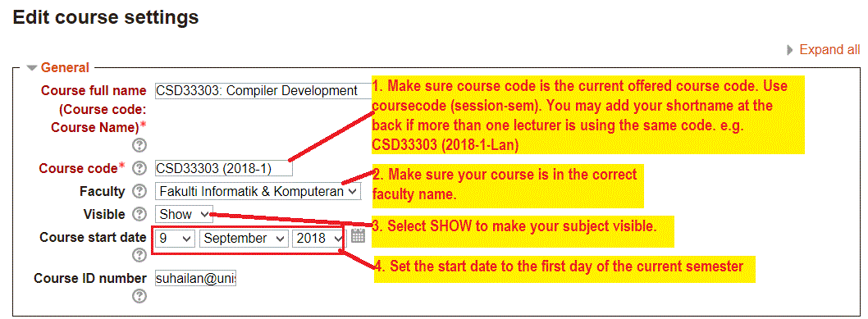The image size is (868, 319).
Task: Click the Edit course settings heading
Action: click(106, 17)
